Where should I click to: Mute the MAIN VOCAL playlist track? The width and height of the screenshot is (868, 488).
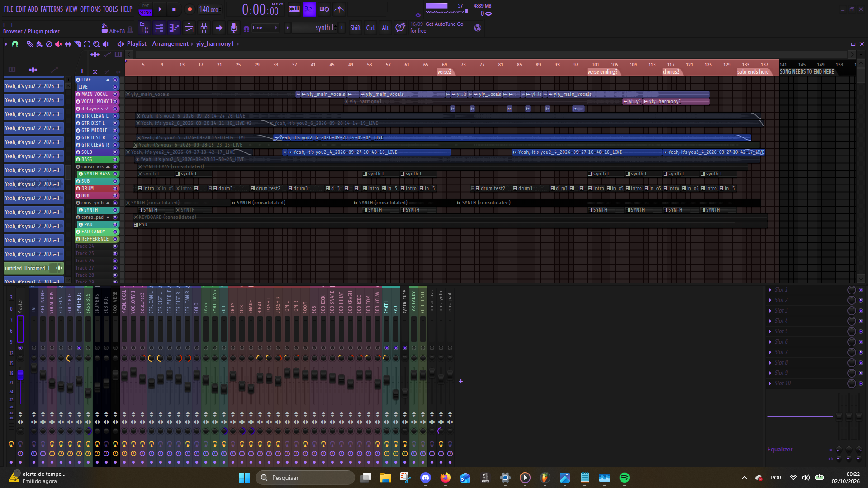(x=115, y=94)
